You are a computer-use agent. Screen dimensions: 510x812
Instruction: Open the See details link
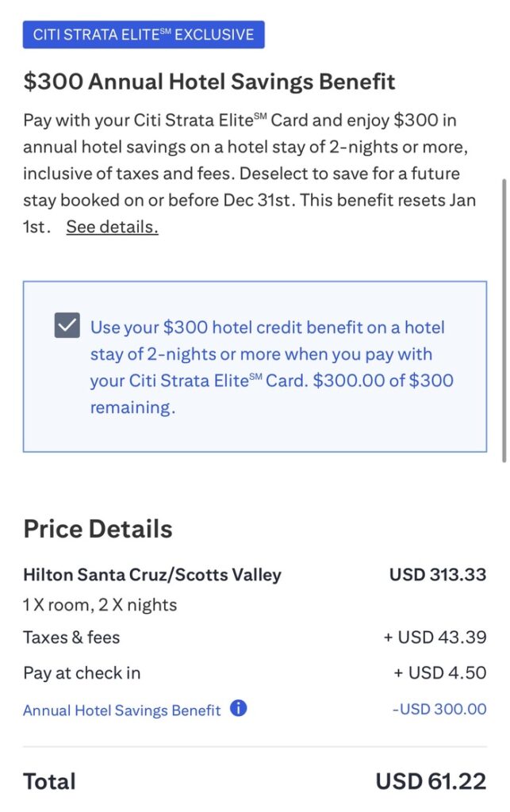tap(112, 228)
